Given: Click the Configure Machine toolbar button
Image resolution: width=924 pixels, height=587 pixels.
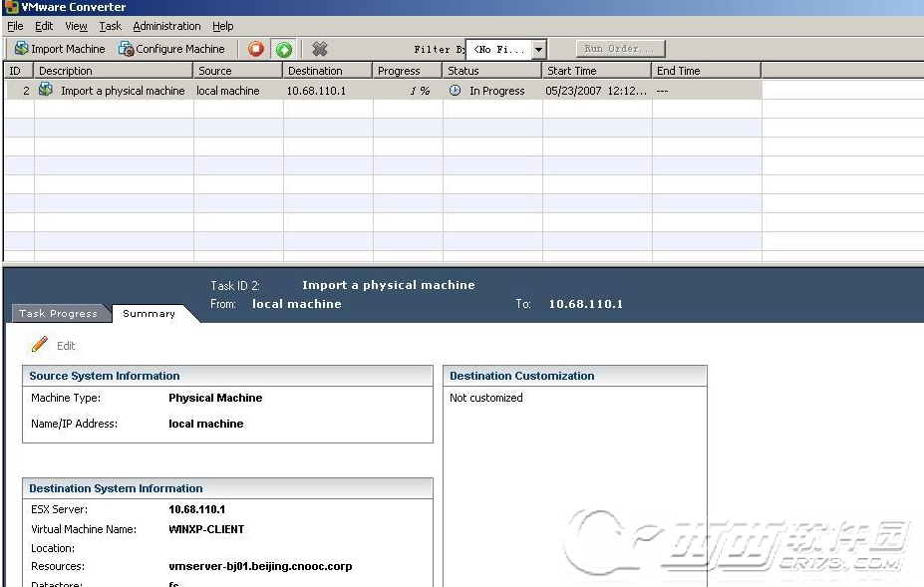Looking at the screenshot, I should coord(171,49).
